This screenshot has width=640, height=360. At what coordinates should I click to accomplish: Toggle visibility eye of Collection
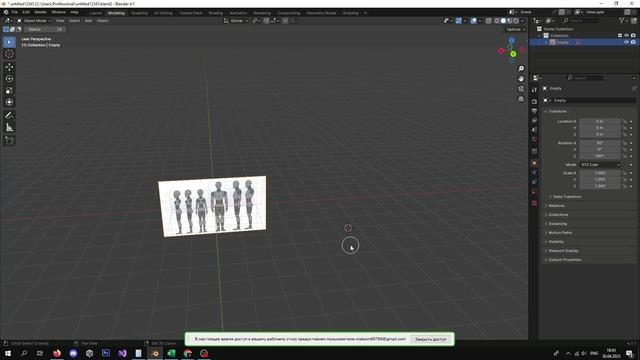626,36
